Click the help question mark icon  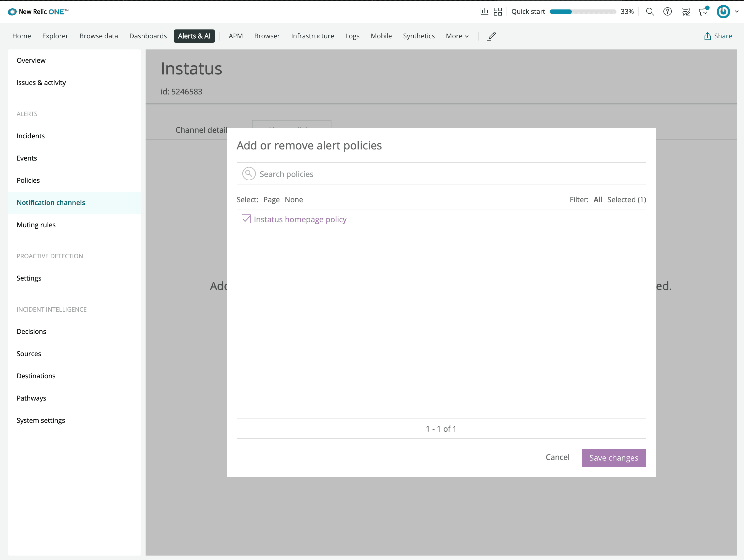click(x=668, y=11)
